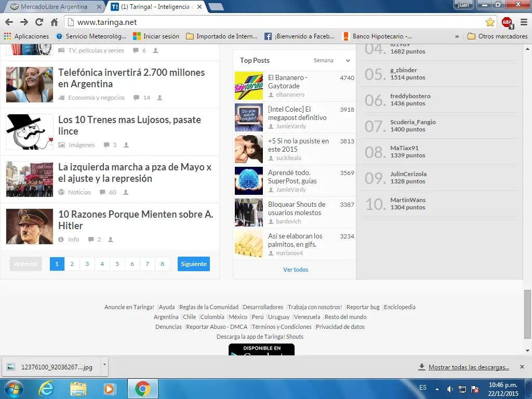Viewport: 532px width, 399px height.
Task: Open the juan Chrome profile button
Action: [x=463, y=5]
